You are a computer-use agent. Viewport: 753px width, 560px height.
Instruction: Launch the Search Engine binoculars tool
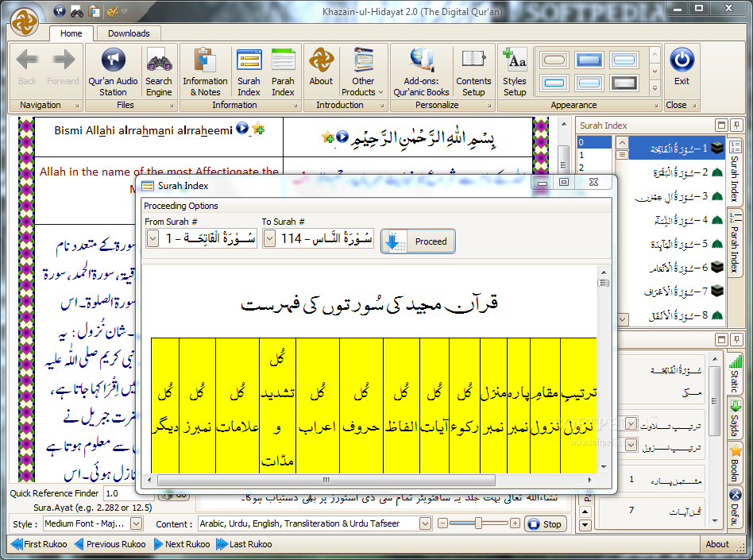tap(159, 72)
